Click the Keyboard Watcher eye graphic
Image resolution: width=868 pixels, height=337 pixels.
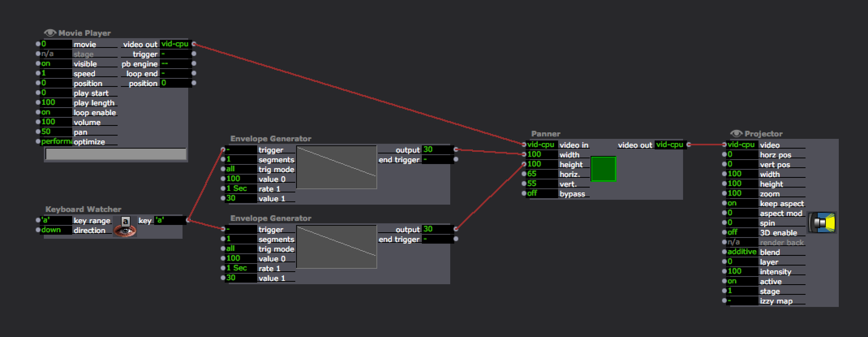tap(125, 231)
